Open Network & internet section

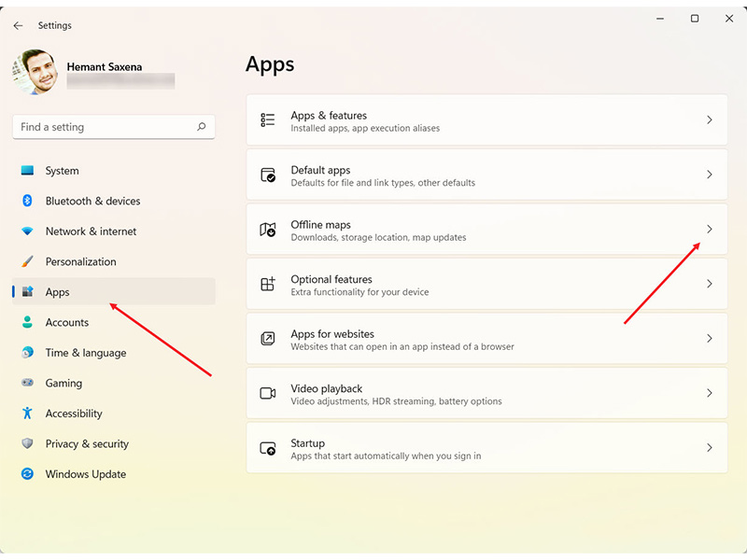[113, 231]
